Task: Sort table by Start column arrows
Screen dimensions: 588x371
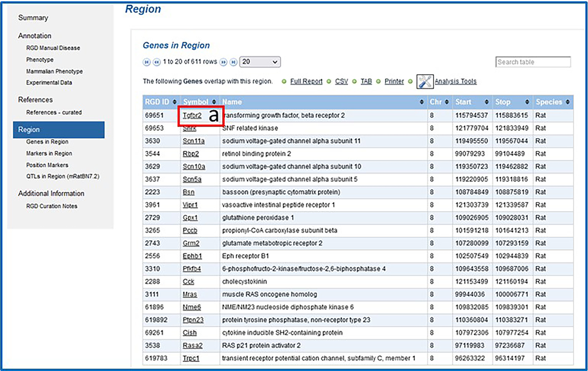Action: 487,102
